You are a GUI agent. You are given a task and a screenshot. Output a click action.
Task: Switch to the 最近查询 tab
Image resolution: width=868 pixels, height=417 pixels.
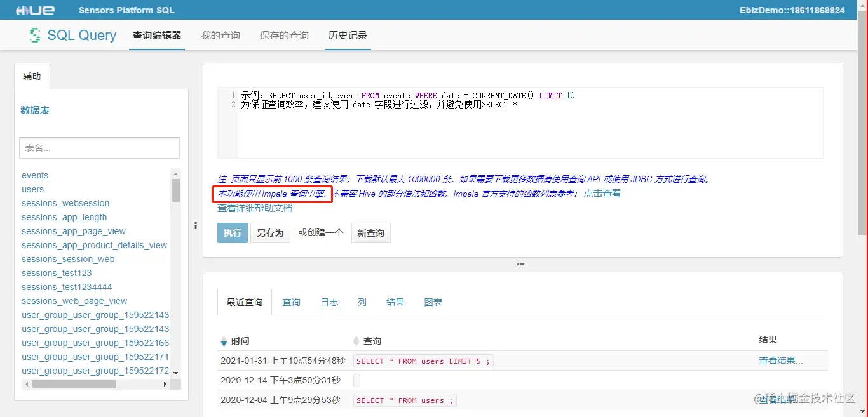245,302
